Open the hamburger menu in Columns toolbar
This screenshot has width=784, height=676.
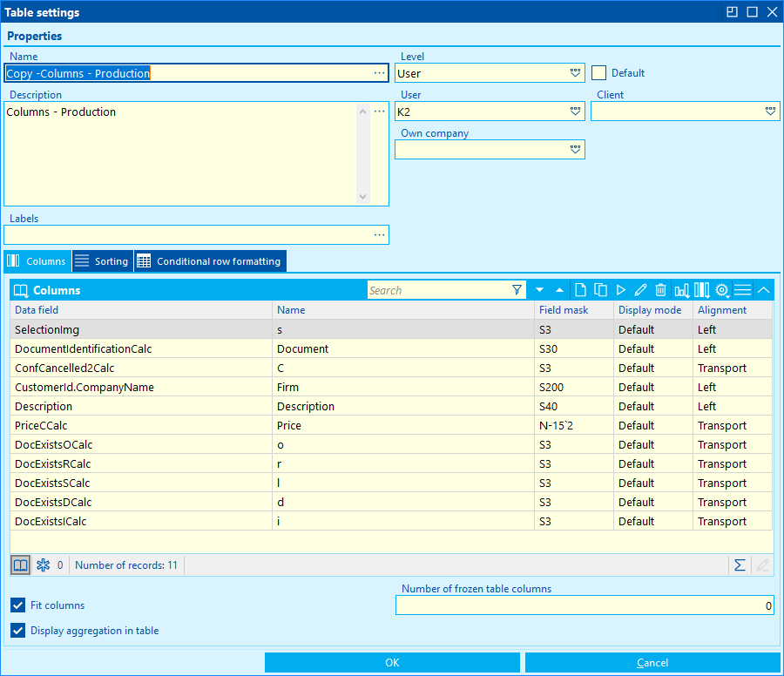coord(742,290)
